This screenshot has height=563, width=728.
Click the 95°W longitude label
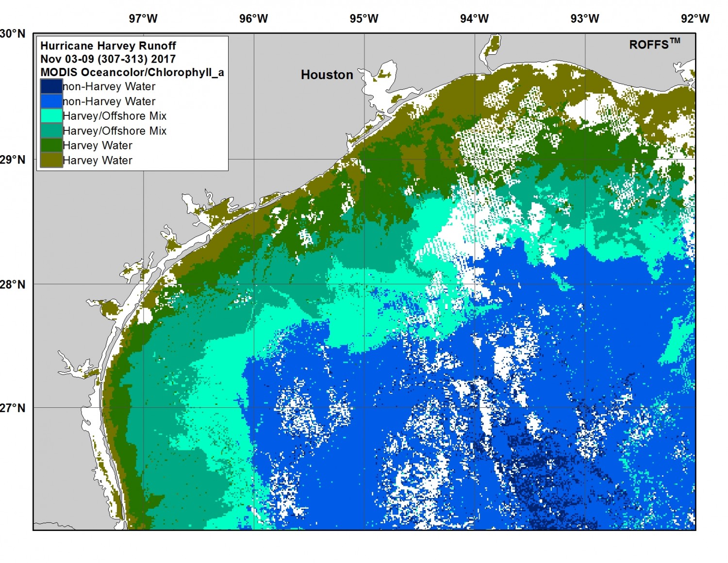[x=364, y=18]
